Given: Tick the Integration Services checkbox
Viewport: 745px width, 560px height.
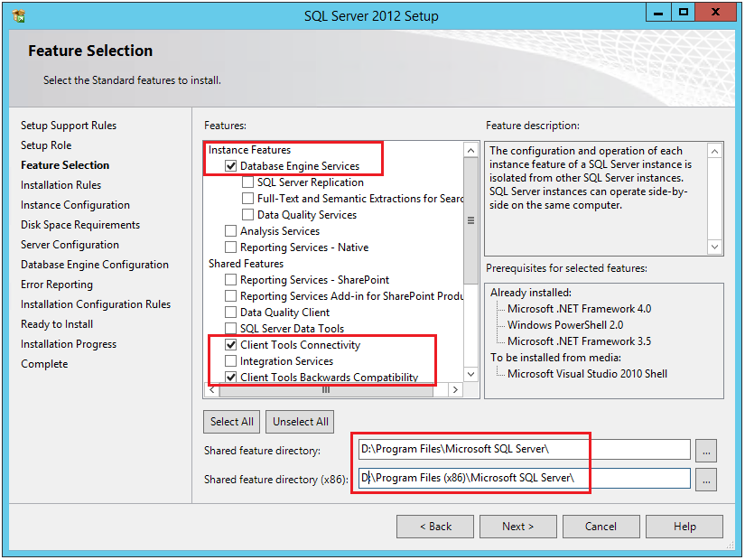Looking at the screenshot, I should [x=231, y=360].
